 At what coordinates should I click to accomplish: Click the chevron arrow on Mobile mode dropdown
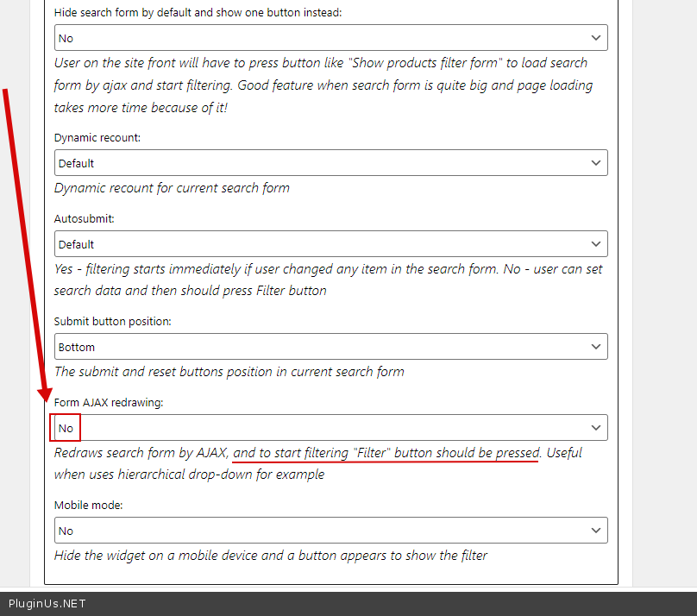595,531
